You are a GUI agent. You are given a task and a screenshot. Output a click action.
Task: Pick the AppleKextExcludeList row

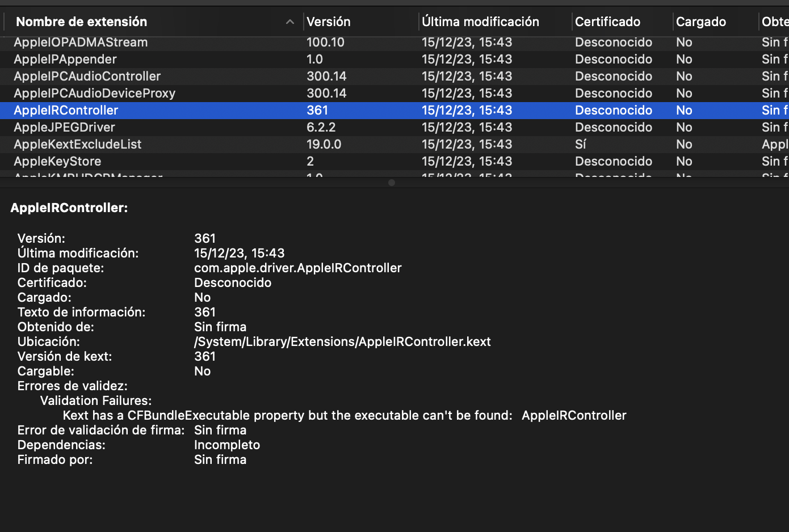tap(78, 145)
